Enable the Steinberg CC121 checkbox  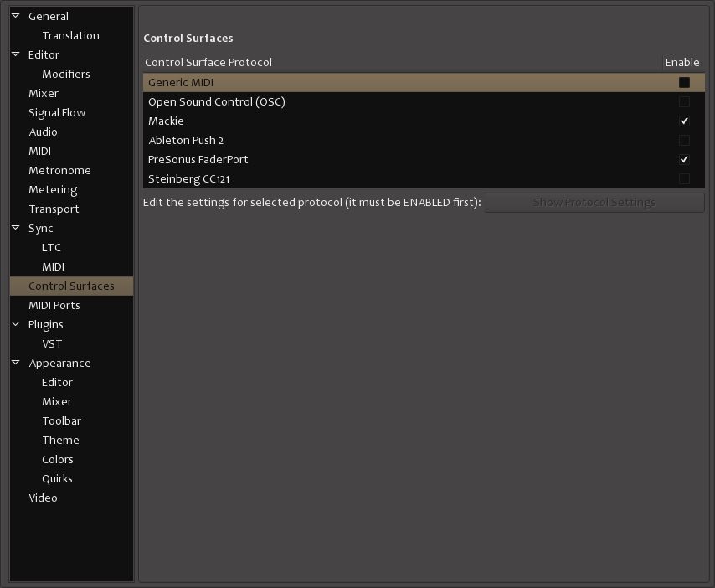[684, 178]
